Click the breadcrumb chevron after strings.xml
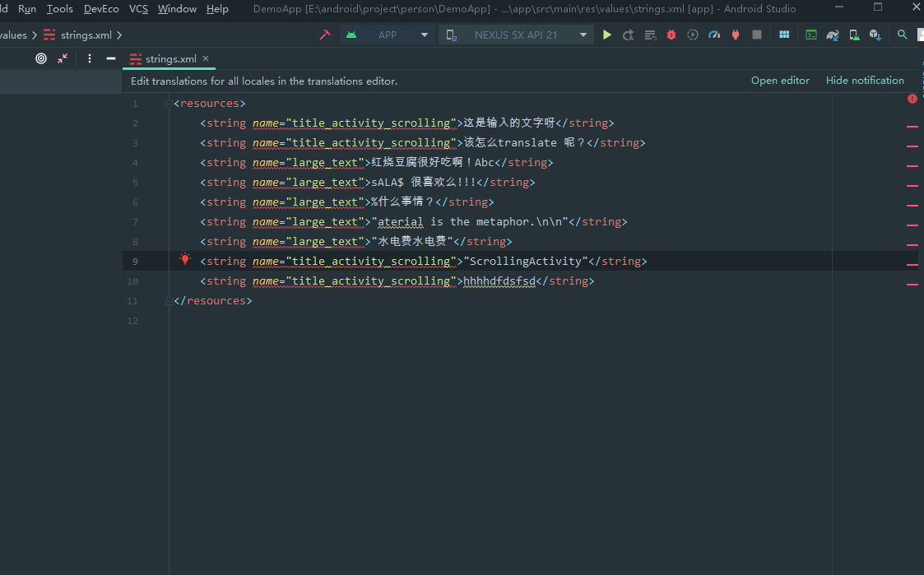 (119, 35)
